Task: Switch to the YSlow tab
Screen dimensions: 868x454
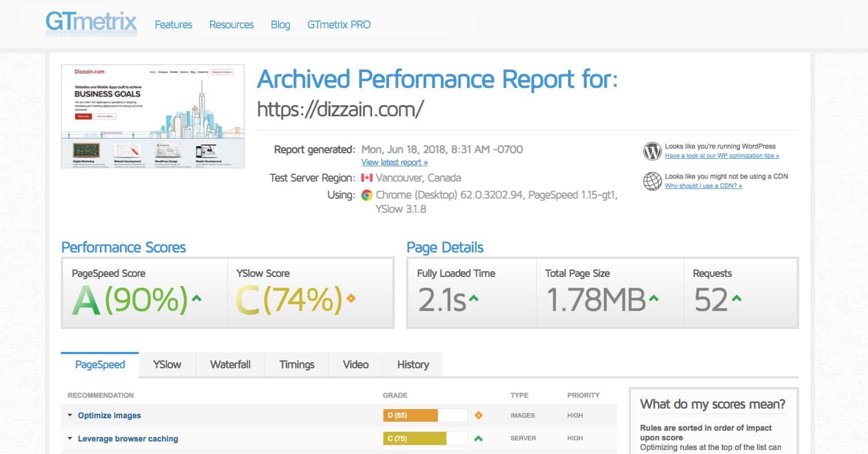Action: click(x=167, y=364)
